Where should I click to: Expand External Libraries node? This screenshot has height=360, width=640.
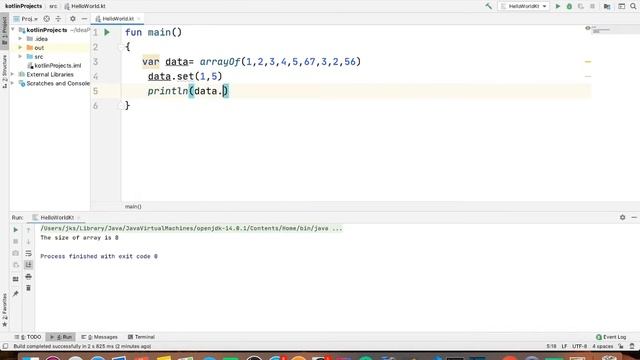pos(13,74)
